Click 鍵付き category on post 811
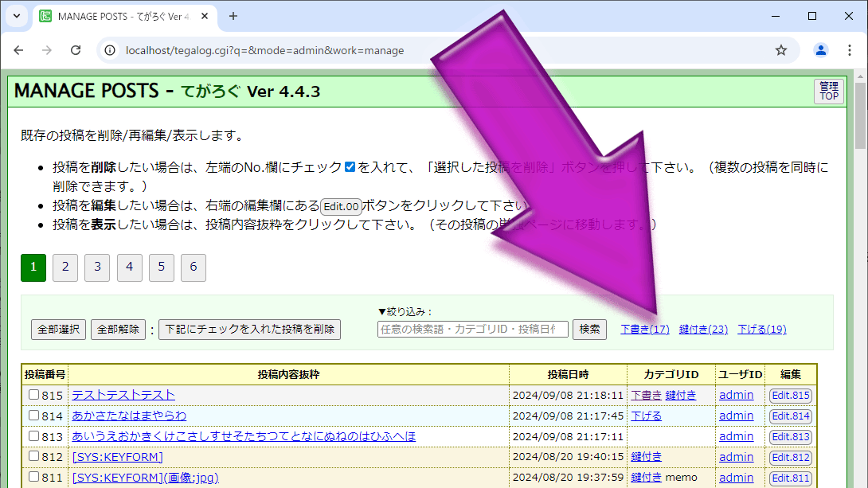 coord(646,477)
